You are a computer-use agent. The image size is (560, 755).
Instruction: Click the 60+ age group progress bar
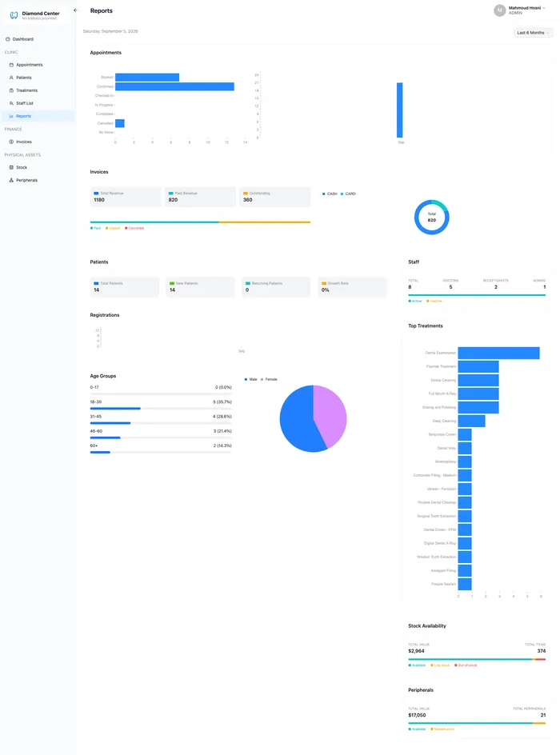point(161,452)
